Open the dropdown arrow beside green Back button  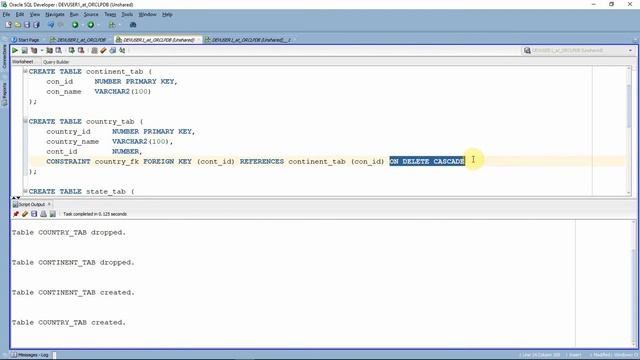pos(82,25)
